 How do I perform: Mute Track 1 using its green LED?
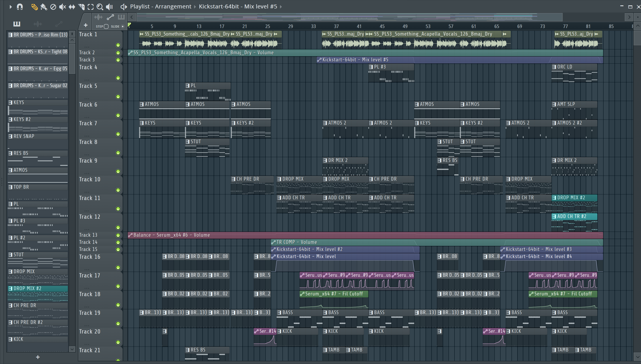click(x=118, y=45)
